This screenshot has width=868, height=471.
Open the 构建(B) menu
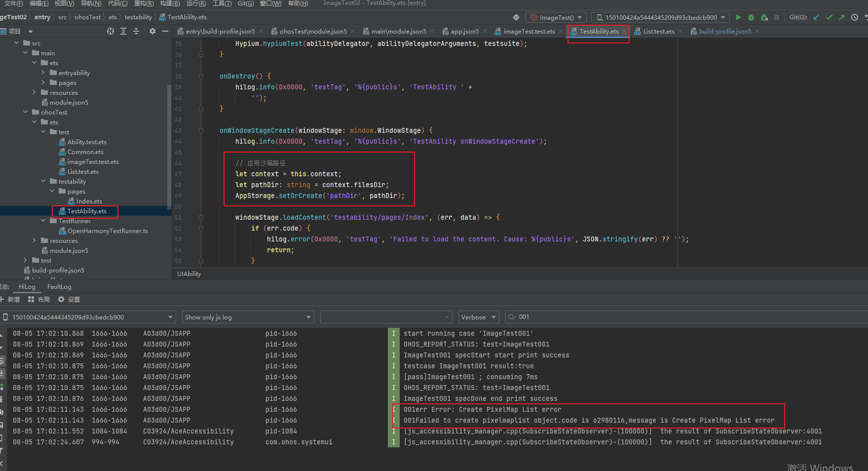[170, 3]
